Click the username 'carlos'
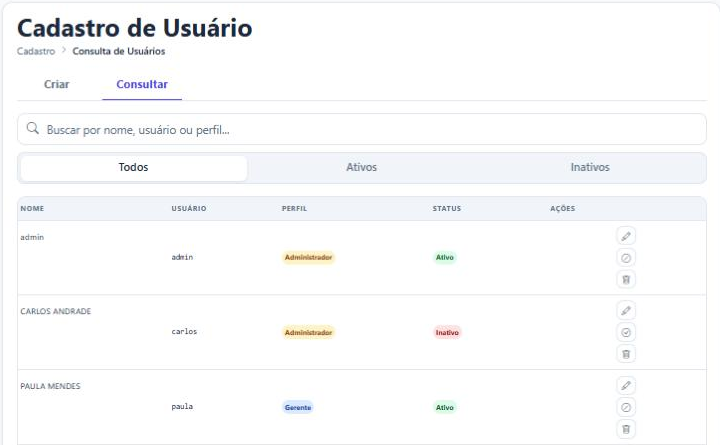 coord(184,332)
